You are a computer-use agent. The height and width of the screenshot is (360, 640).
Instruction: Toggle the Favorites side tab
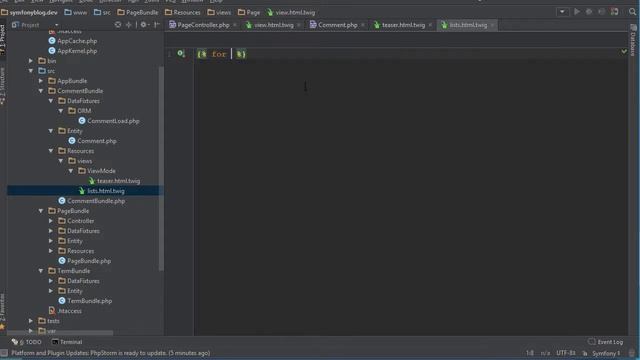click(x=2, y=311)
